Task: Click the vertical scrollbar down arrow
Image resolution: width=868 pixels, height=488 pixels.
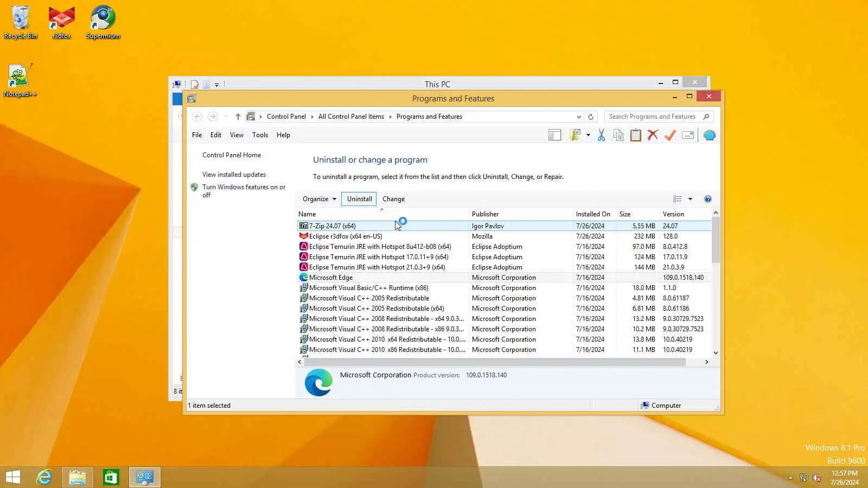Action: tap(716, 352)
